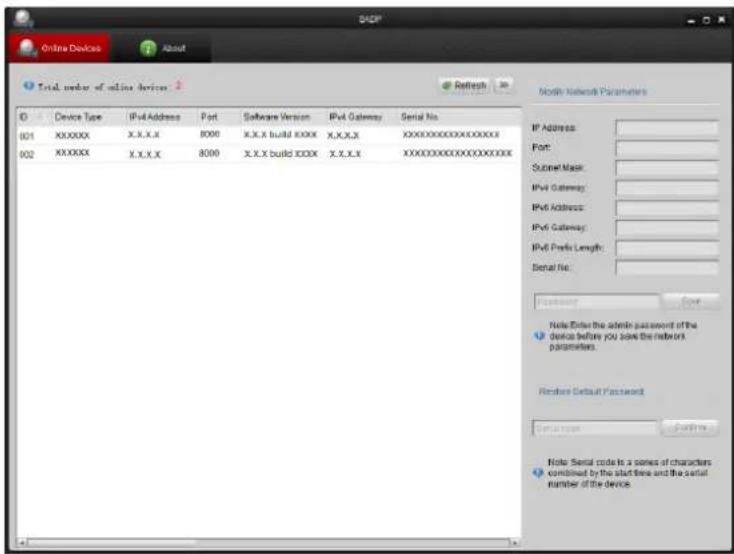This screenshot has width=734, height=554.
Task: Click the Confirm button for password restore
Action: pos(690,428)
